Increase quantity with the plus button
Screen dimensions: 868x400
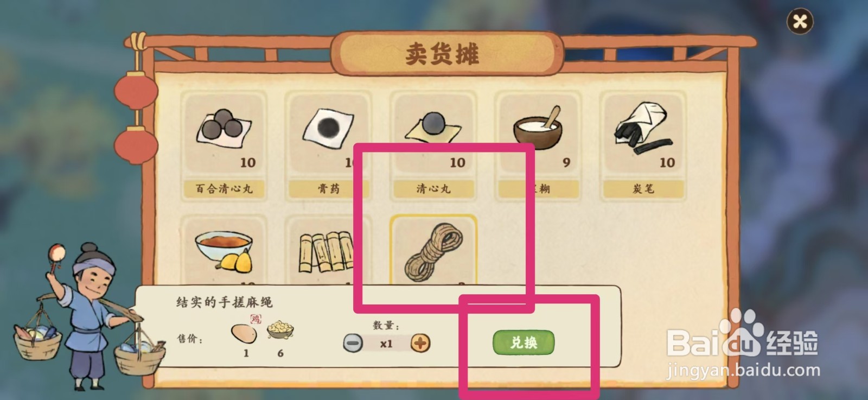pos(420,343)
